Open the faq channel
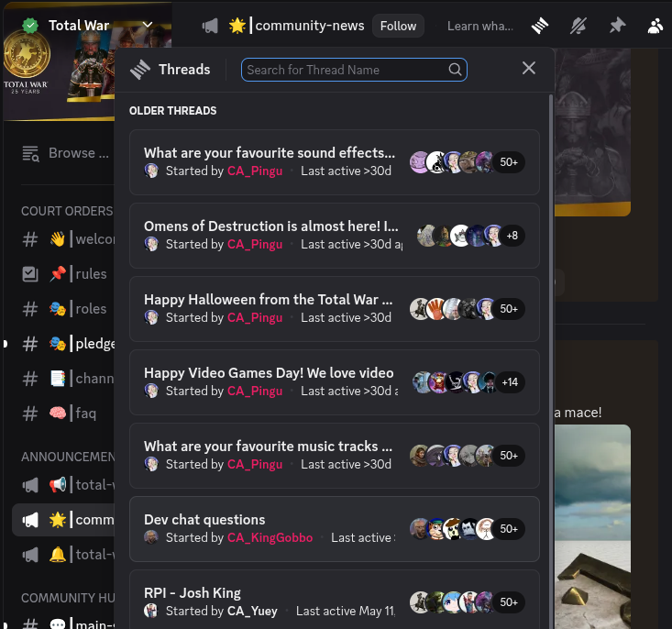This screenshot has height=629, width=672. [63, 414]
